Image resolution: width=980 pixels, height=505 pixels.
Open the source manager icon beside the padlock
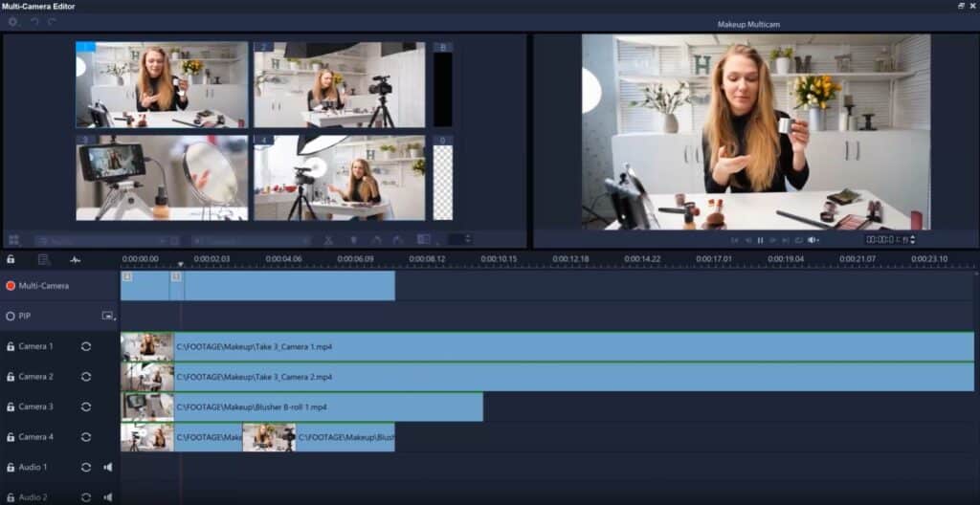[44, 259]
